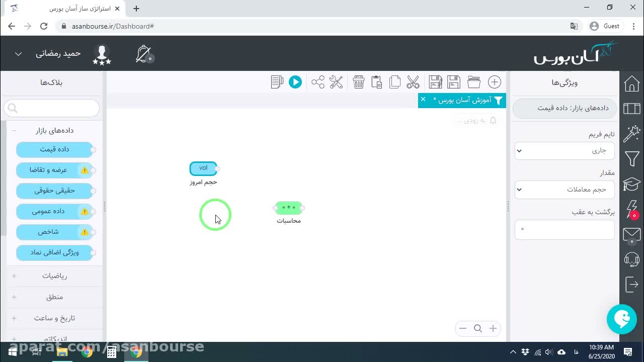Open the home icon in the right sidebar
Screen dimensions: 644x362
(632, 83)
